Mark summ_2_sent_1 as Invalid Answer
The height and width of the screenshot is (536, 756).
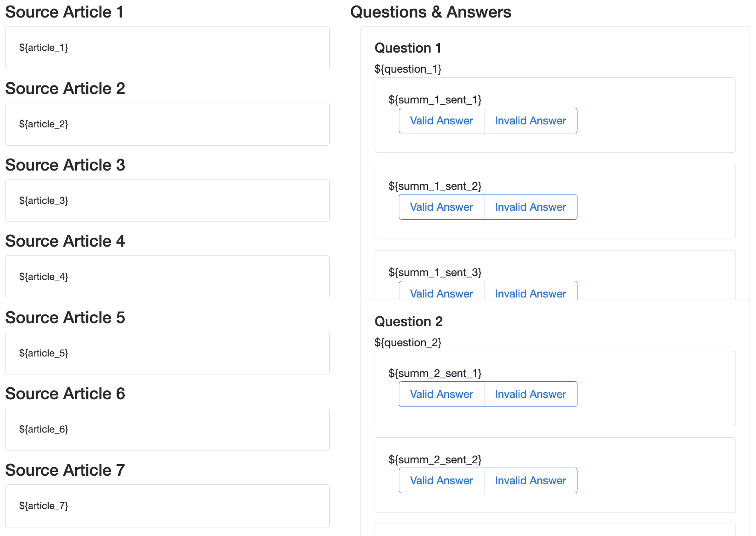coord(530,394)
